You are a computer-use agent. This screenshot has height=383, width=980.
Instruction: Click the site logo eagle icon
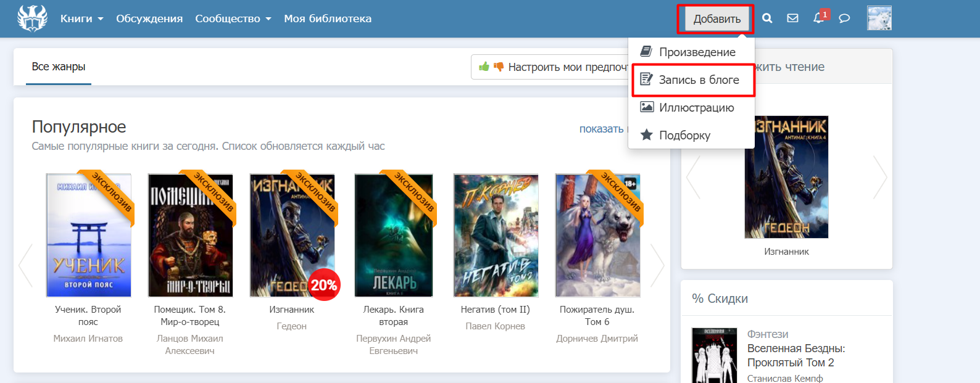pos(32,19)
